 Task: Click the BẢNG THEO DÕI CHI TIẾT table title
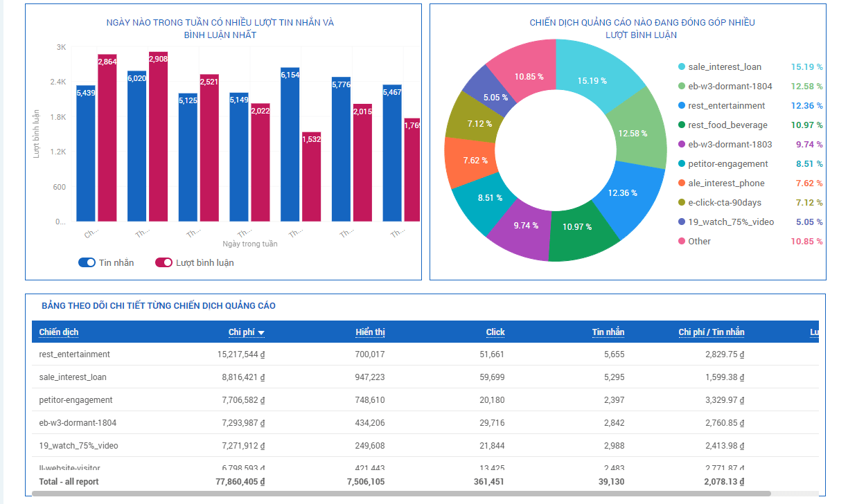[x=158, y=306]
